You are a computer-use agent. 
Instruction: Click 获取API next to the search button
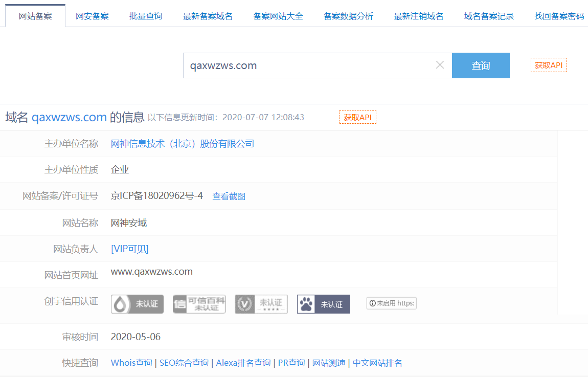click(549, 65)
